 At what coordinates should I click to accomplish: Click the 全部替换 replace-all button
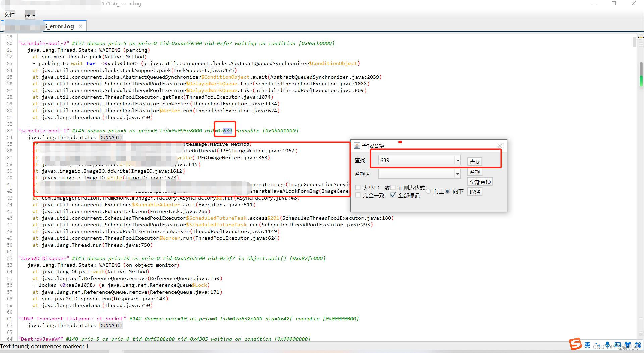point(480,182)
